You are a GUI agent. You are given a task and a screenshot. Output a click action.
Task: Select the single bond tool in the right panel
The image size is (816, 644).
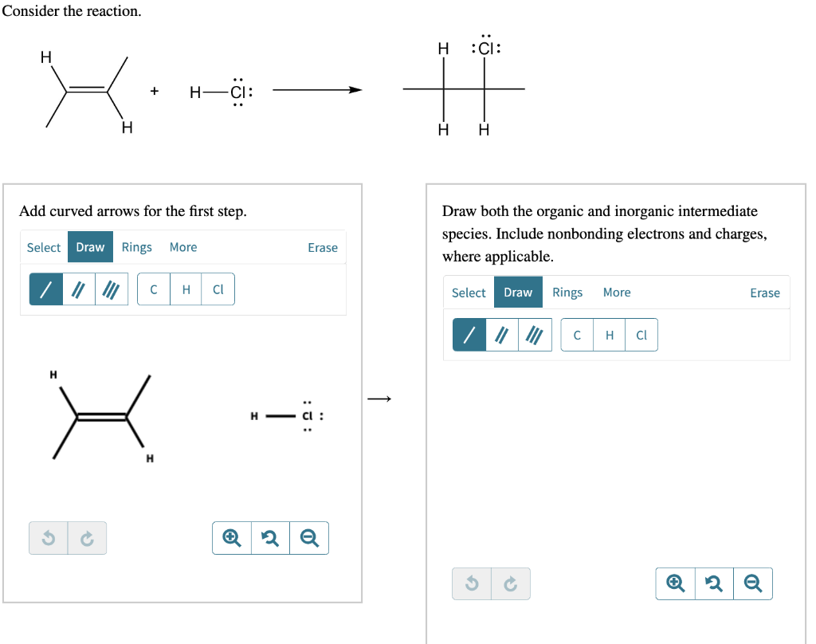click(x=469, y=334)
